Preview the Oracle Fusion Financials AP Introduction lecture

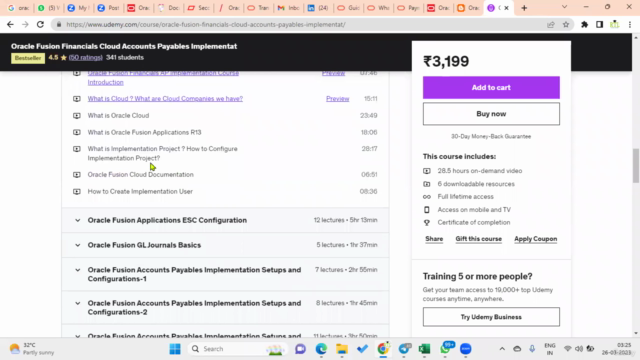(x=333, y=73)
